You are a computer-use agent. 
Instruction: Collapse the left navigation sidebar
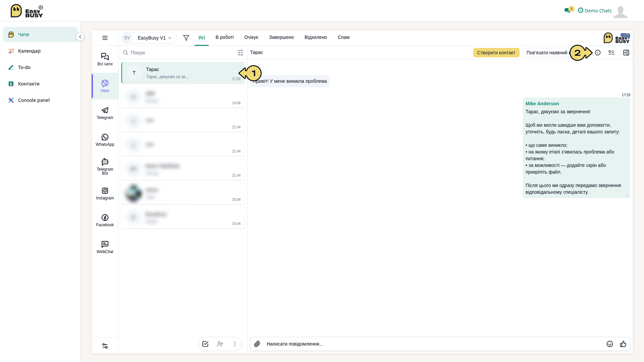coord(80,37)
